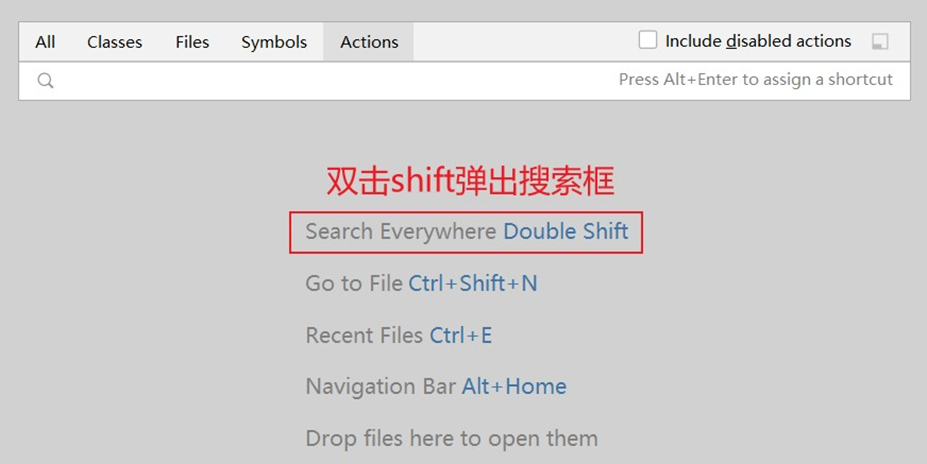927x464 pixels.
Task: Click the Recent Files hint
Action: (364, 335)
